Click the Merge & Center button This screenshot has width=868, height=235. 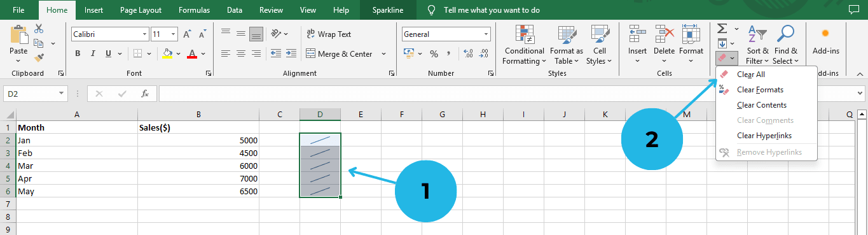point(340,54)
